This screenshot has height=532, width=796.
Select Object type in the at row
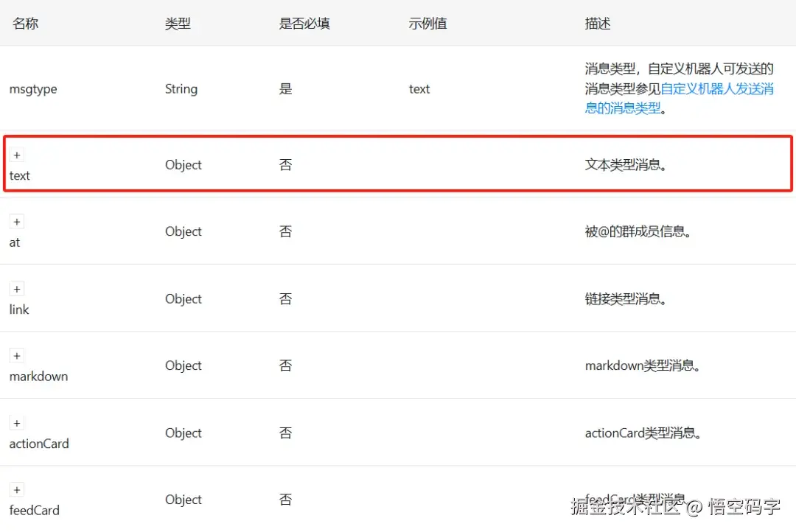point(184,231)
